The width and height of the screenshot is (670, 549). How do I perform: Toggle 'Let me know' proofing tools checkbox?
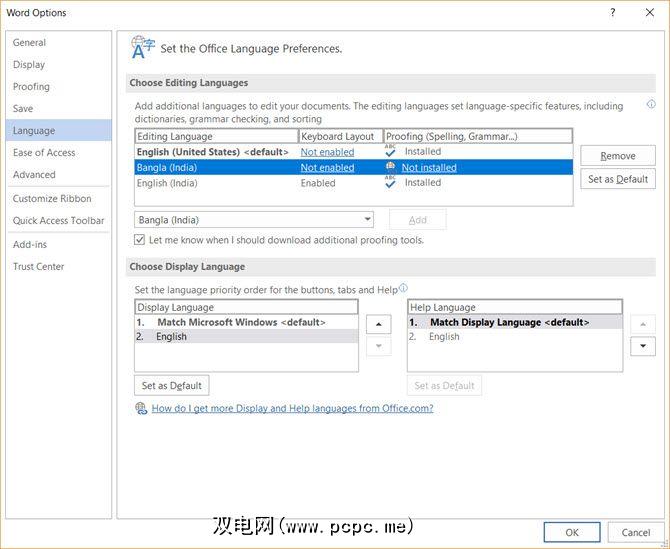tap(139, 239)
